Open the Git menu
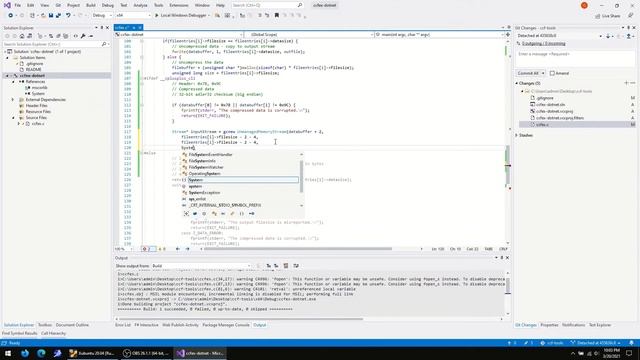 coord(58,5)
